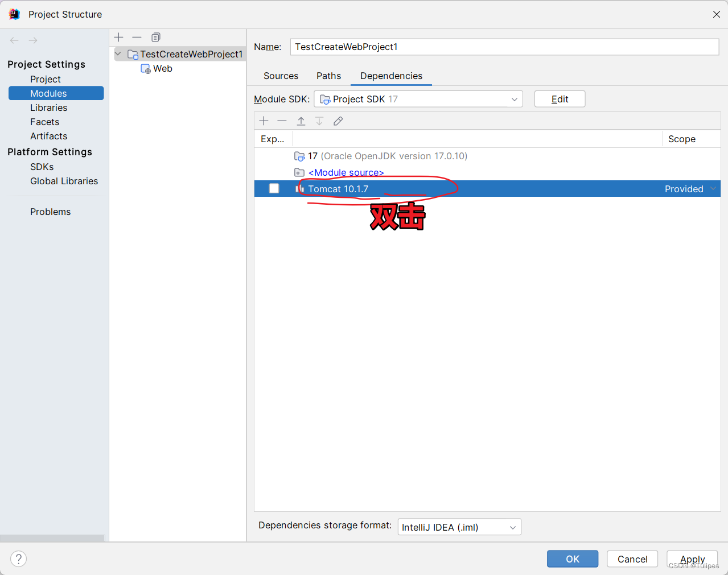Copy the selected module icon

(155, 37)
